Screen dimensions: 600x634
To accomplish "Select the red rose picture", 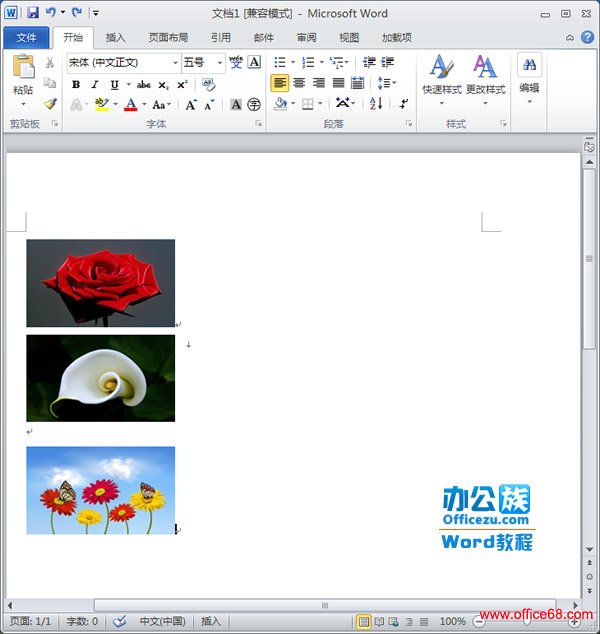I will pos(101,283).
